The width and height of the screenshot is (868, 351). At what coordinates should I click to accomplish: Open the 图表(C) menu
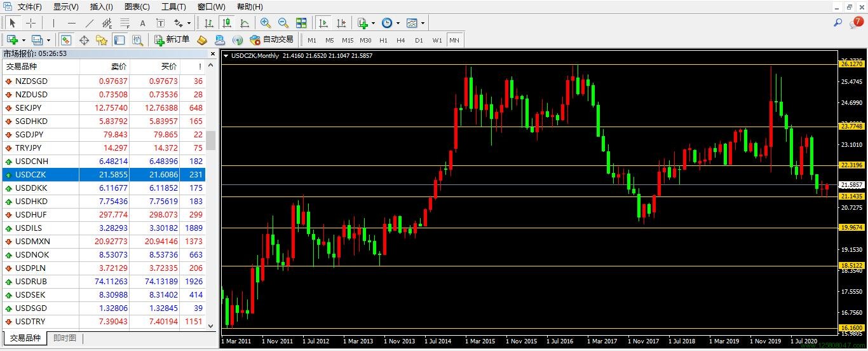[137, 7]
